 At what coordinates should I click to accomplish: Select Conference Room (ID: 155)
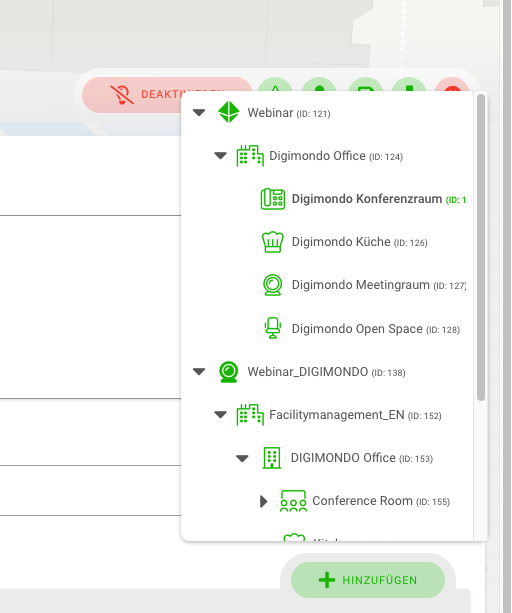click(x=381, y=501)
